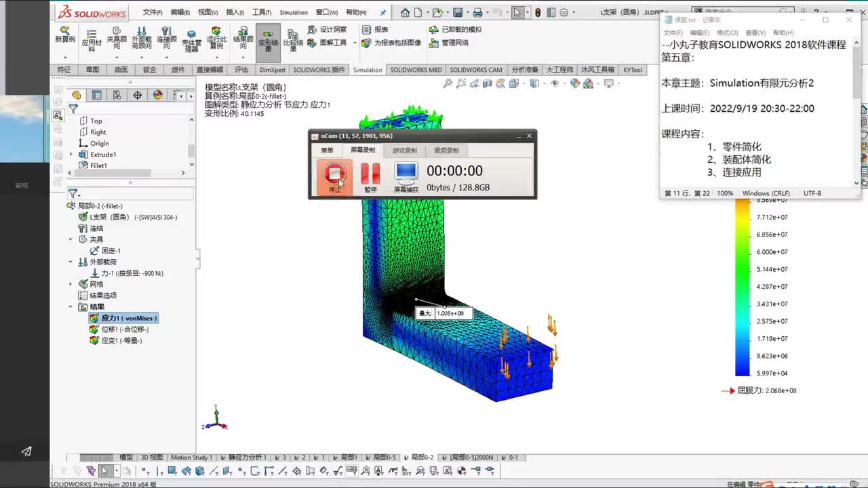
Task: Switch to the 钣金 (Sheet Metal) tab
Action: coord(149,70)
